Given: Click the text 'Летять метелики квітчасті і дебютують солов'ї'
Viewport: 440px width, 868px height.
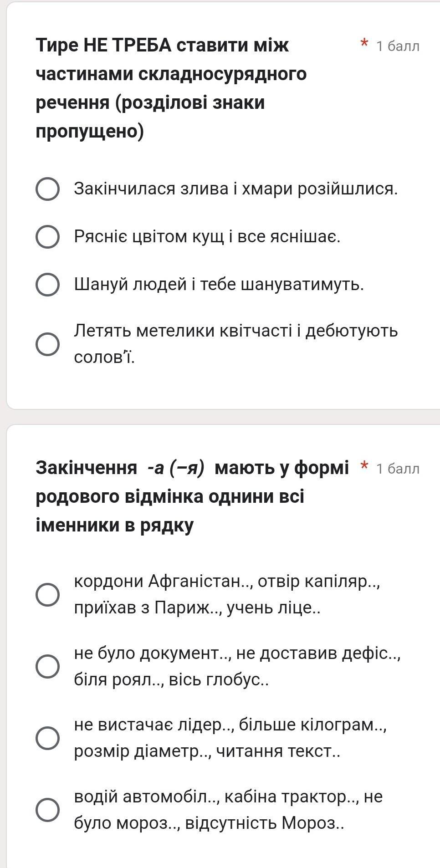Looking at the screenshot, I should click(236, 344).
